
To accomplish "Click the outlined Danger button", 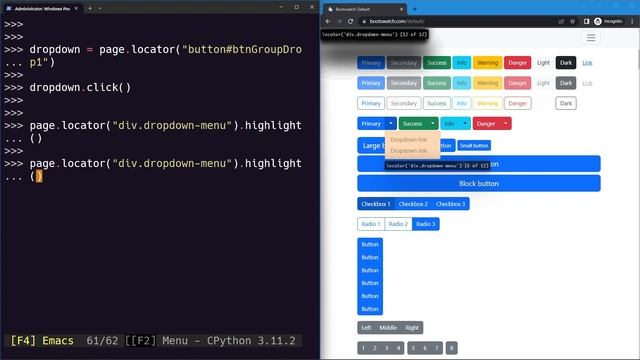I will click(518, 103).
